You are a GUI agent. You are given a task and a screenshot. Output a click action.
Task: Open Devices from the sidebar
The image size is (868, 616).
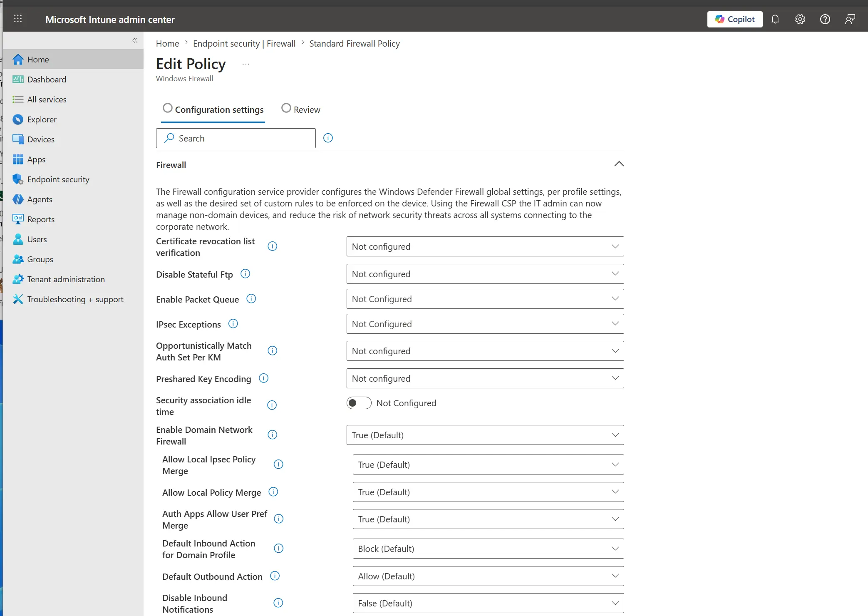(41, 139)
